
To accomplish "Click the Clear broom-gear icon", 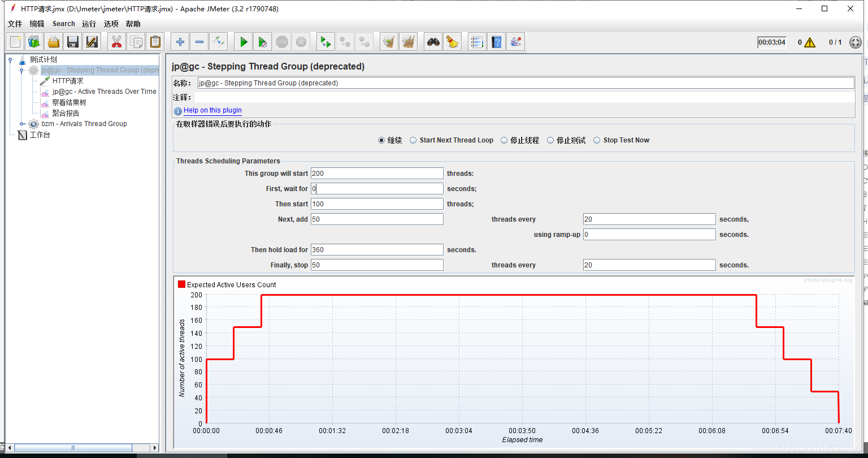I will [389, 42].
